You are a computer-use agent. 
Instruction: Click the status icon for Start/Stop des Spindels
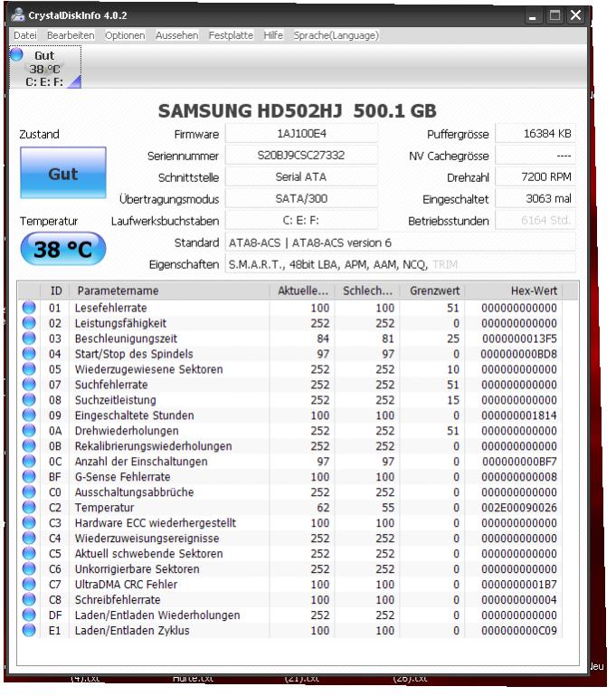tap(29, 353)
